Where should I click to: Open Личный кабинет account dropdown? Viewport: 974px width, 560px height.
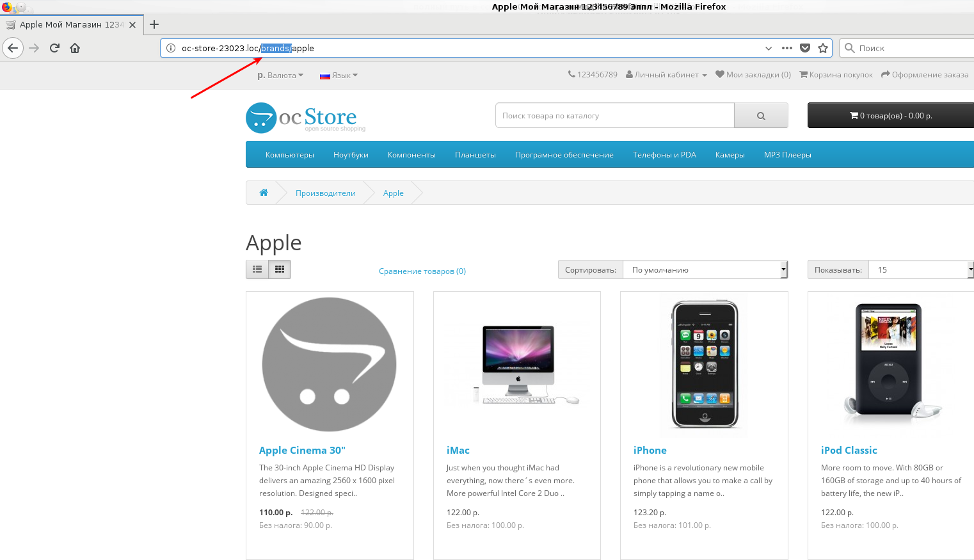(666, 74)
